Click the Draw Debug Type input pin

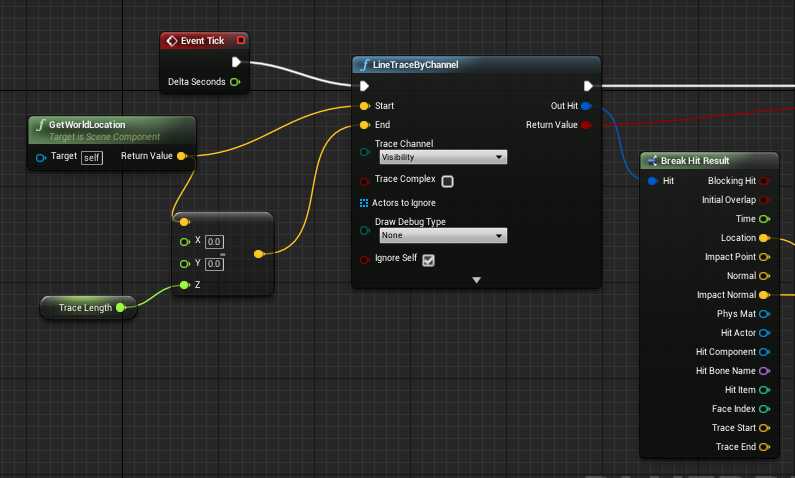coord(365,230)
